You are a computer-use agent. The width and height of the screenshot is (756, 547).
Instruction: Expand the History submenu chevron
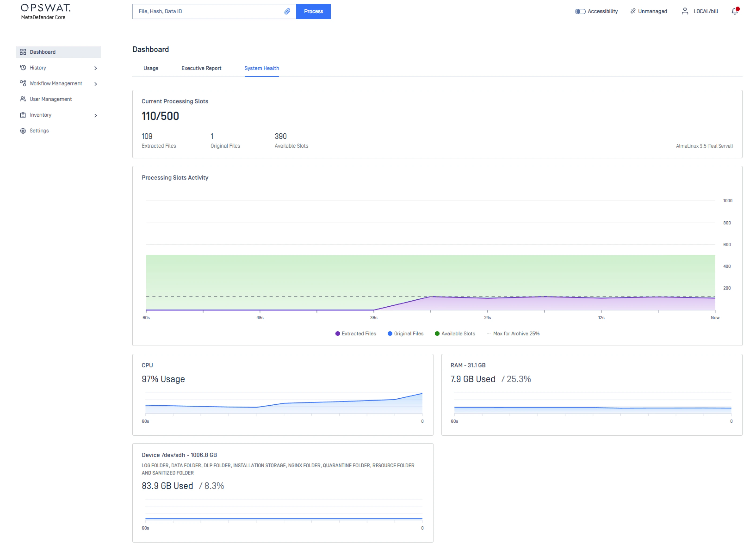pos(96,68)
